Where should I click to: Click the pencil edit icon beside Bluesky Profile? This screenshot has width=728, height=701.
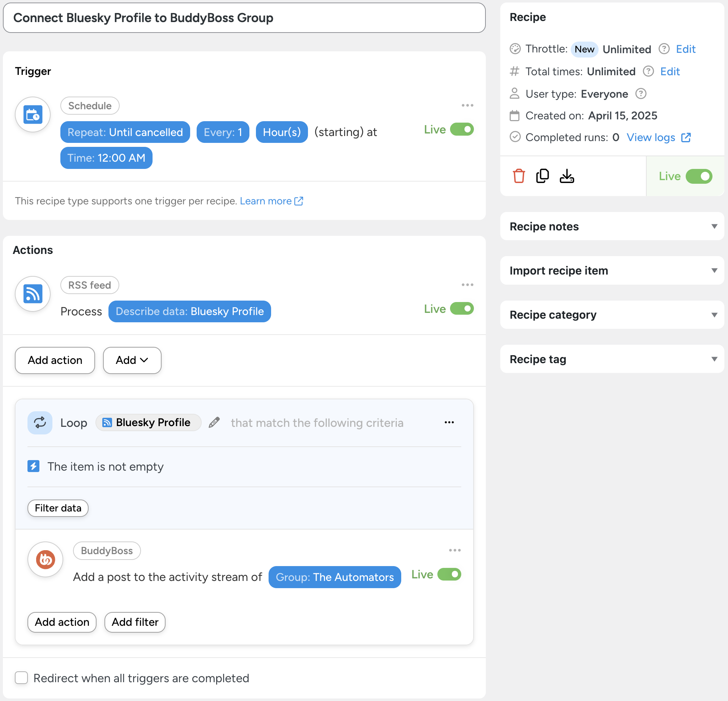click(x=214, y=422)
